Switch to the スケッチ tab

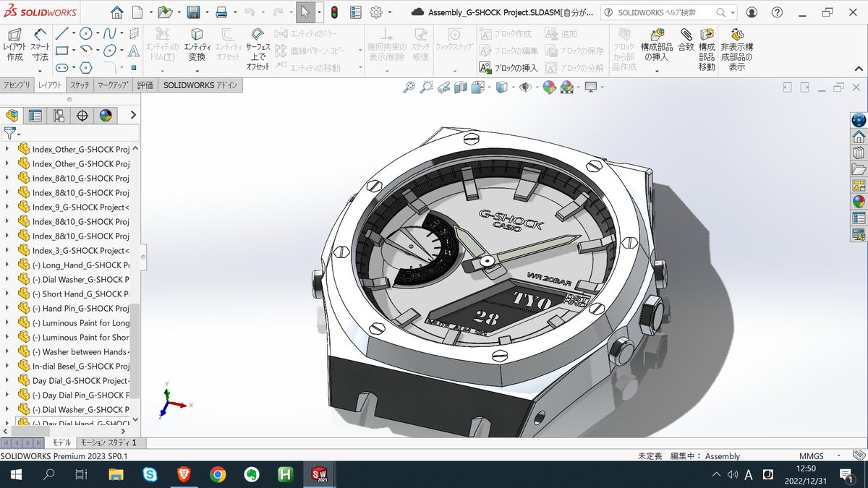coord(80,85)
